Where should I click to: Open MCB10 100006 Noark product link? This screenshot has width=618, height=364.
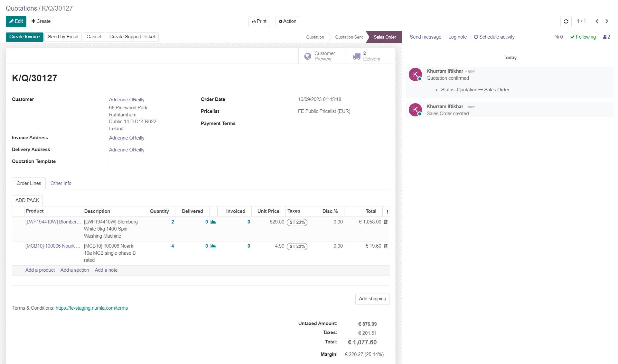point(53,246)
